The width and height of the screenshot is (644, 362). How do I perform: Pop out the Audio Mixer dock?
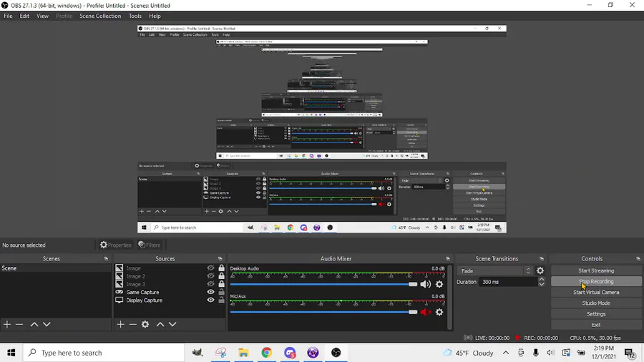[x=448, y=258]
